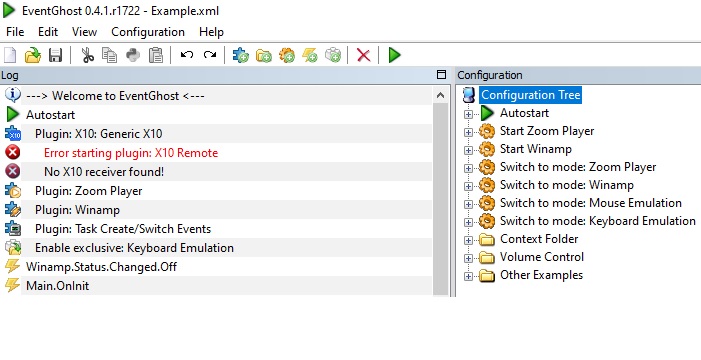The height and width of the screenshot is (360, 701).
Task: Click the Task Create/Switch Events plugin icon
Action: pyautogui.click(x=13, y=229)
